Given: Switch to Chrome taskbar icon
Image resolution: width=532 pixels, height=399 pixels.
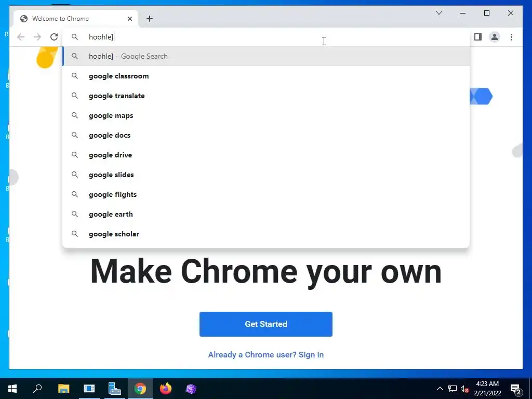Looking at the screenshot, I should 140,389.
